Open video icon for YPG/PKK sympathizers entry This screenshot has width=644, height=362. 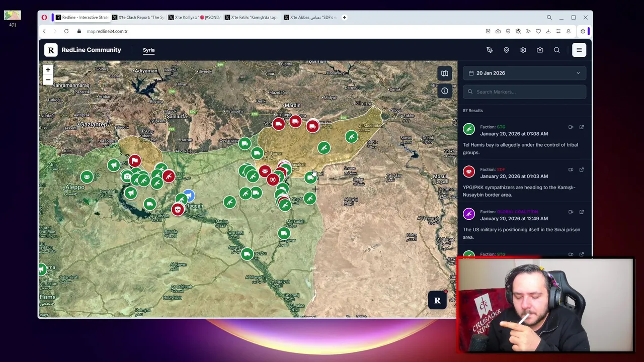[x=571, y=169]
